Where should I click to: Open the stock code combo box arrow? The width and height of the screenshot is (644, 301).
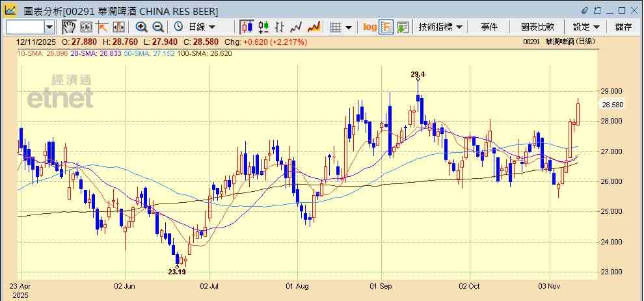pos(49,27)
